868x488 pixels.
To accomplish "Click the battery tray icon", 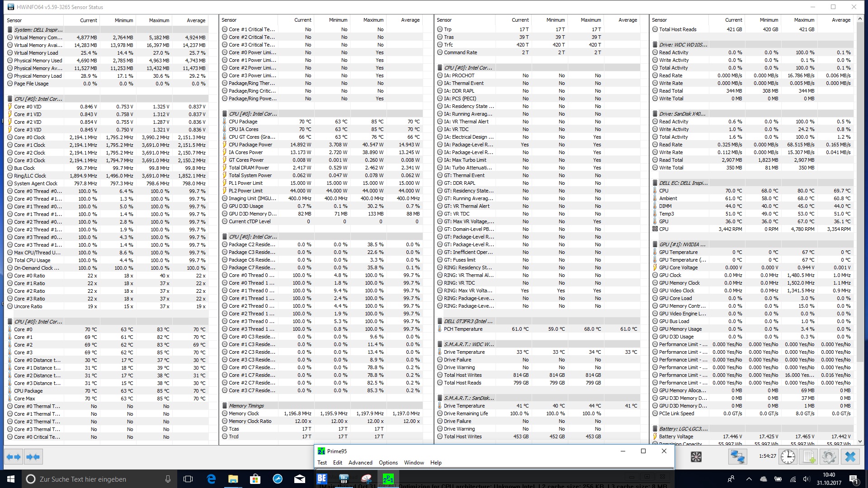I will pyautogui.click(x=778, y=479).
